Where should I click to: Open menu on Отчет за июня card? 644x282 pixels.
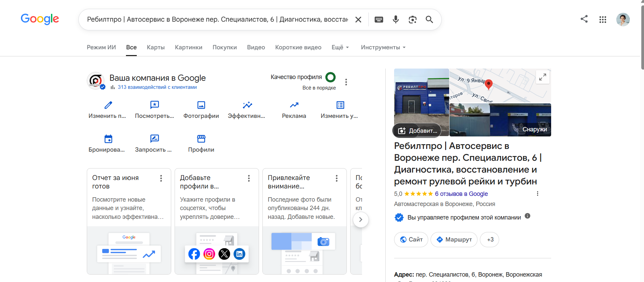pyautogui.click(x=161, y=178)
